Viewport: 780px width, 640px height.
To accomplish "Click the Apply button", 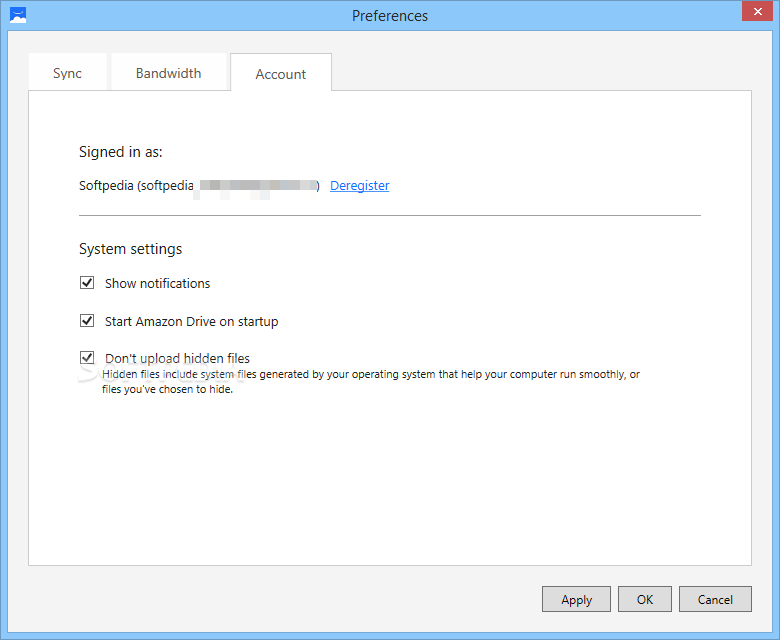I will tap(576, 599).
